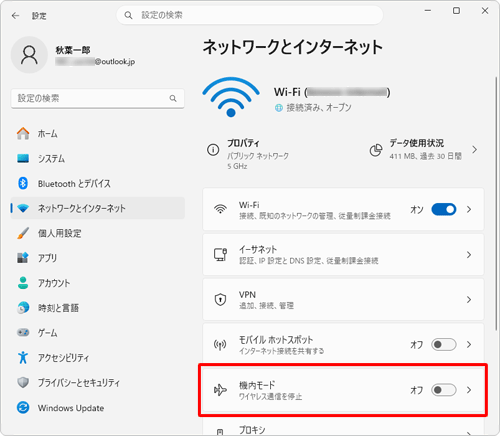Click the Windows Update icon

click(x=23, y=407)
